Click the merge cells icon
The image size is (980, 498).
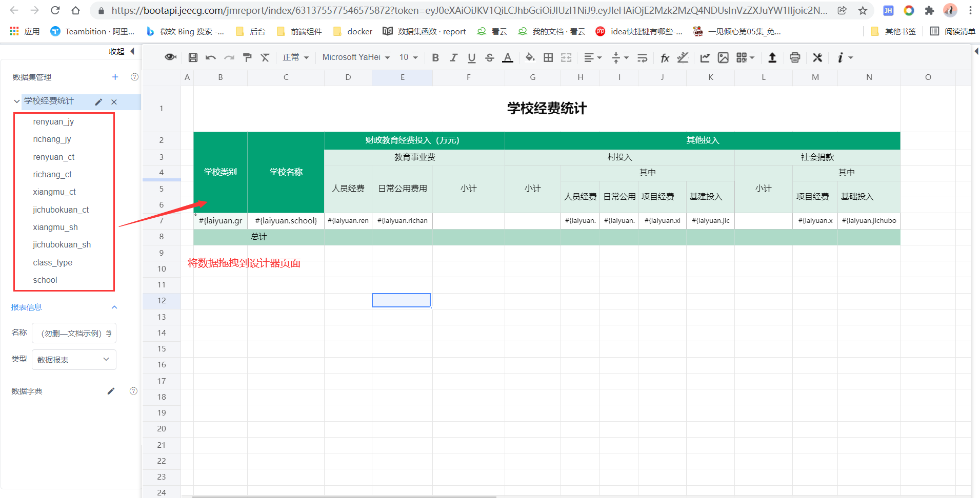[566, 57]
